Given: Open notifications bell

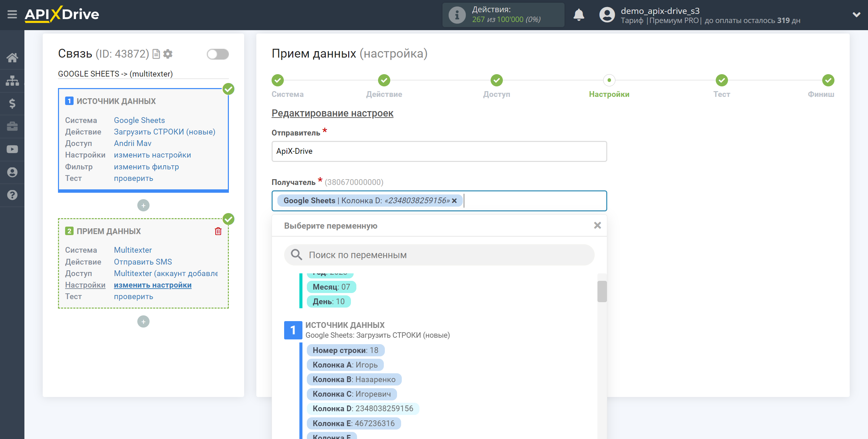Looking at the screenshot, I should (x=579, y=15).
